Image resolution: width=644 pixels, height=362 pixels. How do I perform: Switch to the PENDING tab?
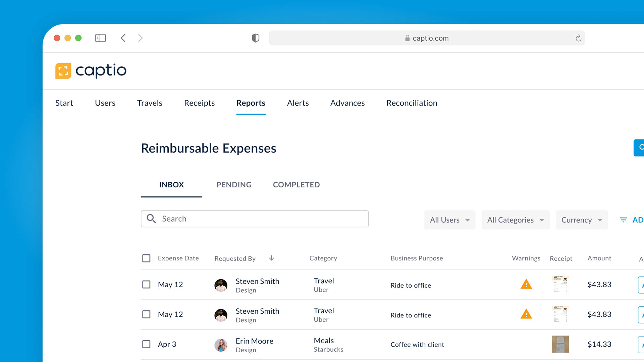click(x=234, y=185)
